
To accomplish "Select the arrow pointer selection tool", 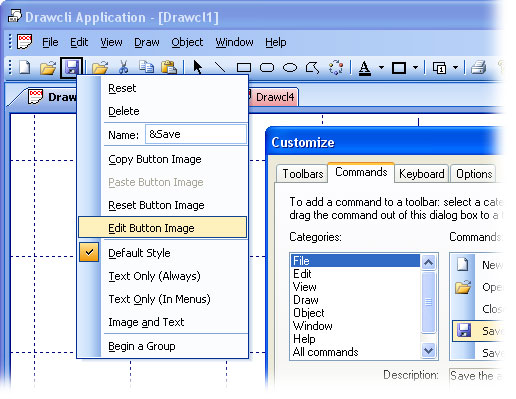I will pyautogui.click(x=198, y=67).
